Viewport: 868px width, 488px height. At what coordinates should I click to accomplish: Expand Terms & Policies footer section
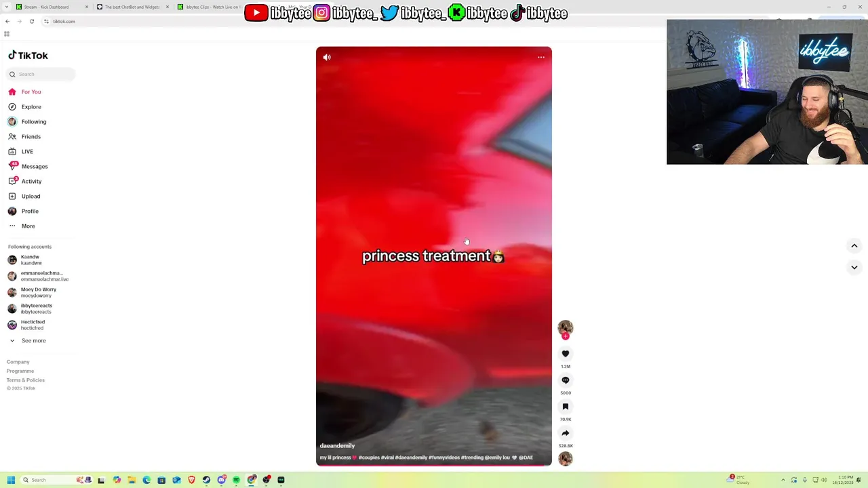click(26, 380)
